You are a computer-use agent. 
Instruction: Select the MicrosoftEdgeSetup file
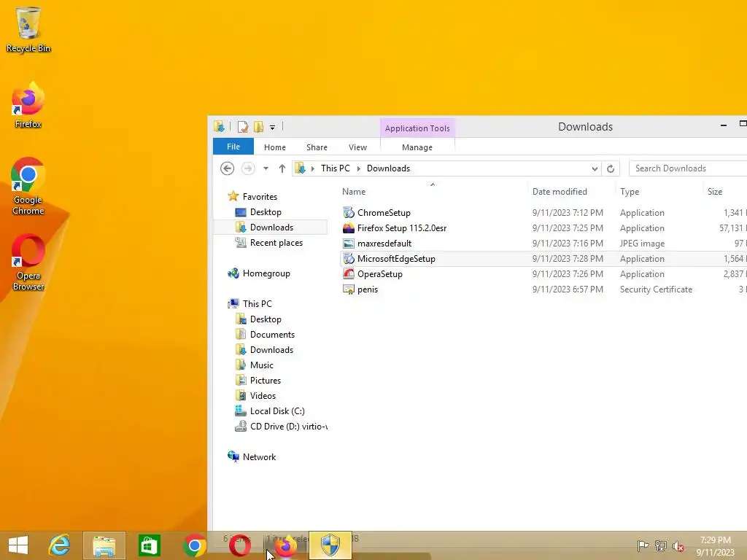click(x=396, y=259)
